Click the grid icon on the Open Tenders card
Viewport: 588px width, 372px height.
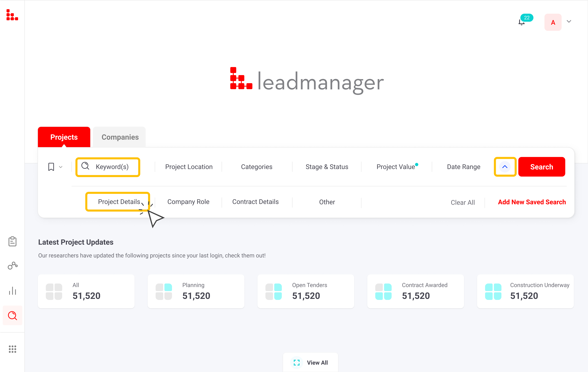tap(274, 292)
